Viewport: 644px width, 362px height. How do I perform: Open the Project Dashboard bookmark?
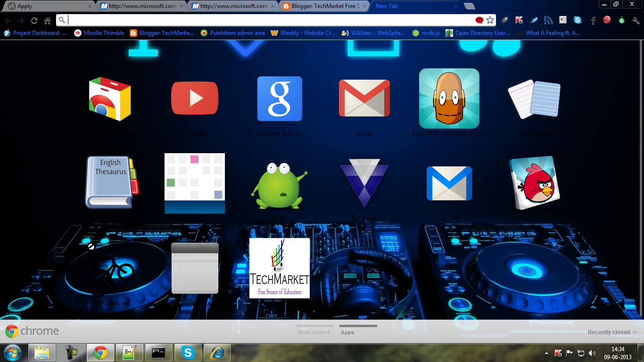(35, 33)
